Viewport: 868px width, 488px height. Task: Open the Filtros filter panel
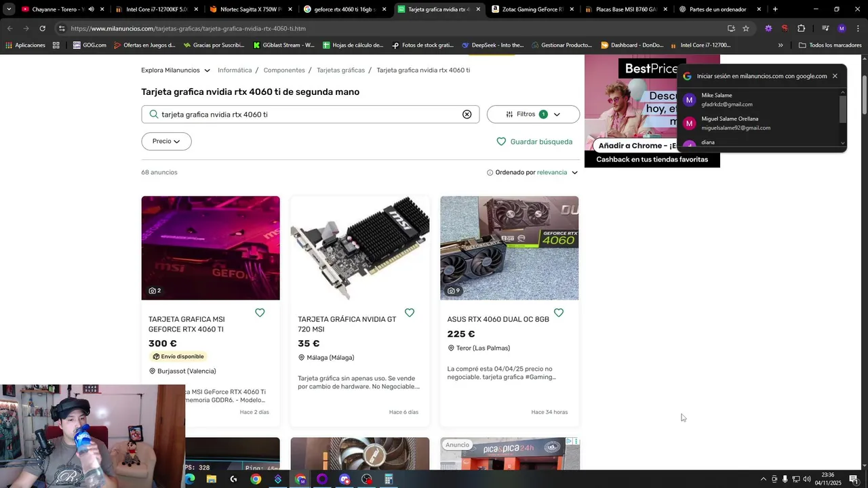(x=533, y=115)
